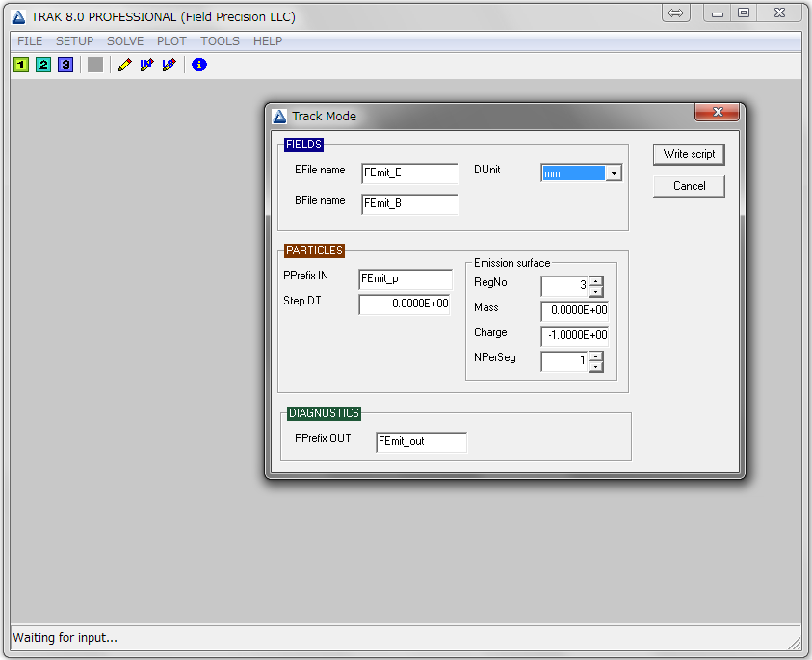Open the SETUP menu
812x660 pixels.
(74, 40)
